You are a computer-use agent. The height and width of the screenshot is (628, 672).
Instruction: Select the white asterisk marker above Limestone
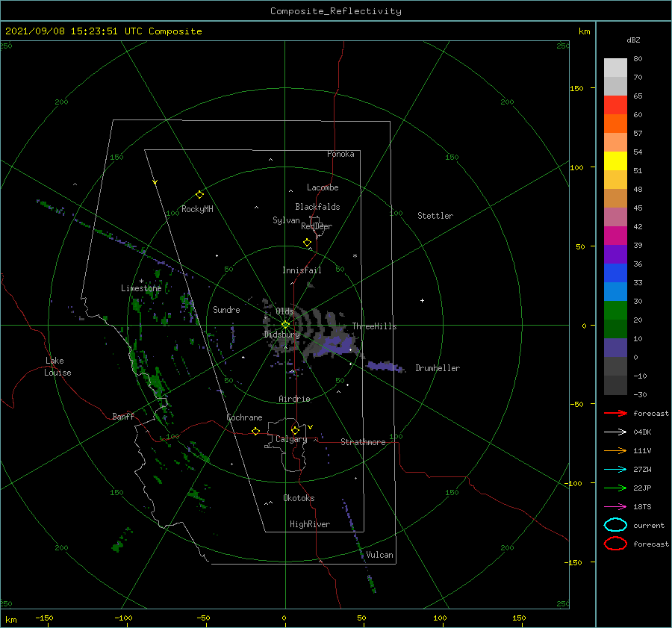(141, 282)
